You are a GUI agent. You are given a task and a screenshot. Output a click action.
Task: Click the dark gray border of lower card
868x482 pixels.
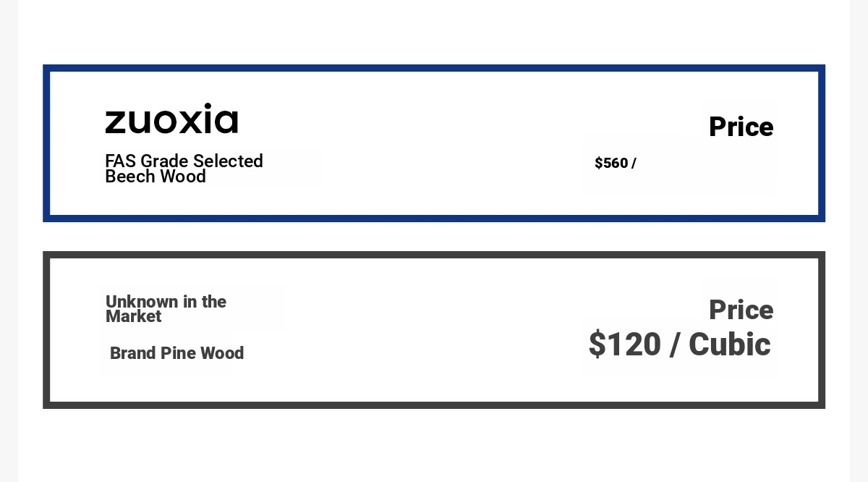click(x=434, y=255)
